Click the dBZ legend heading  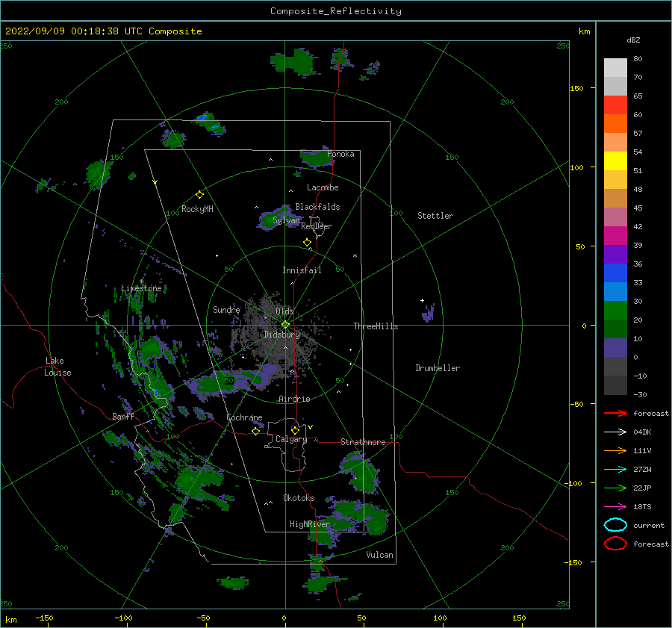pos(633,40)
